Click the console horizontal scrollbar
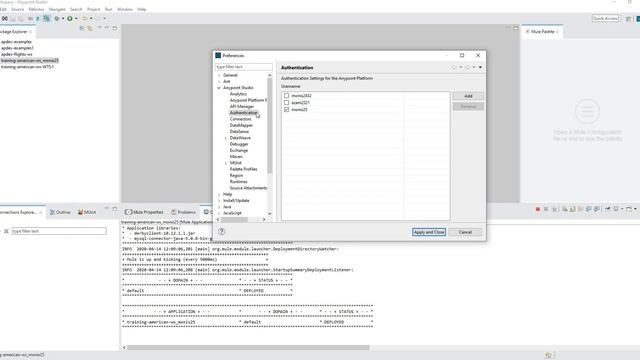The image size is (640, 360). coord(248,348)
